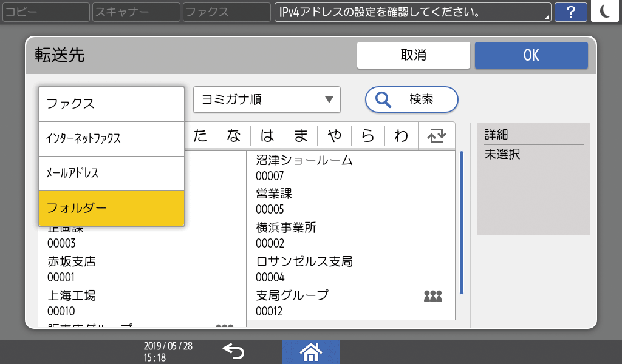Switch to the コピー tab
The width and height of the screenshot is (622, 364).
[46, 12]
